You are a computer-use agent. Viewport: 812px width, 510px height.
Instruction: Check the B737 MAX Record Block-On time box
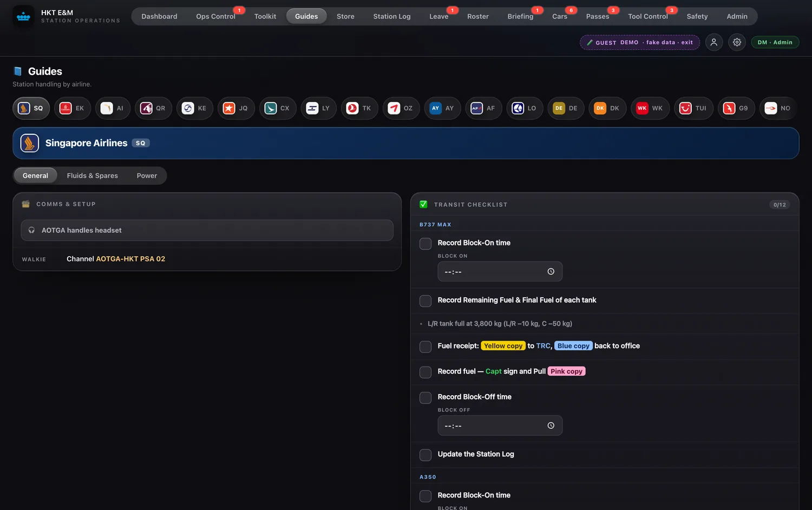pos(425,244)
